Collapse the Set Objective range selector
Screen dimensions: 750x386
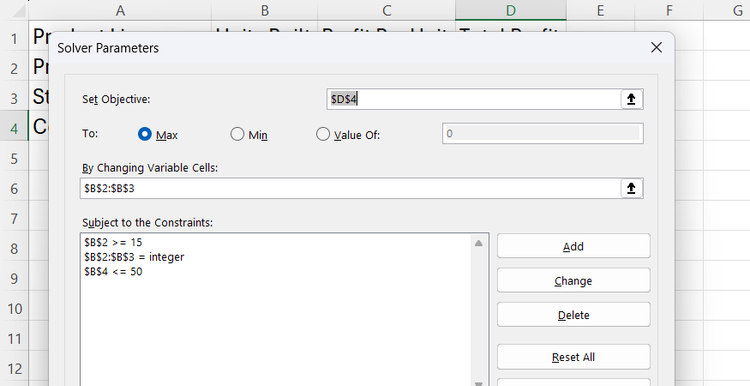[631, 99]
